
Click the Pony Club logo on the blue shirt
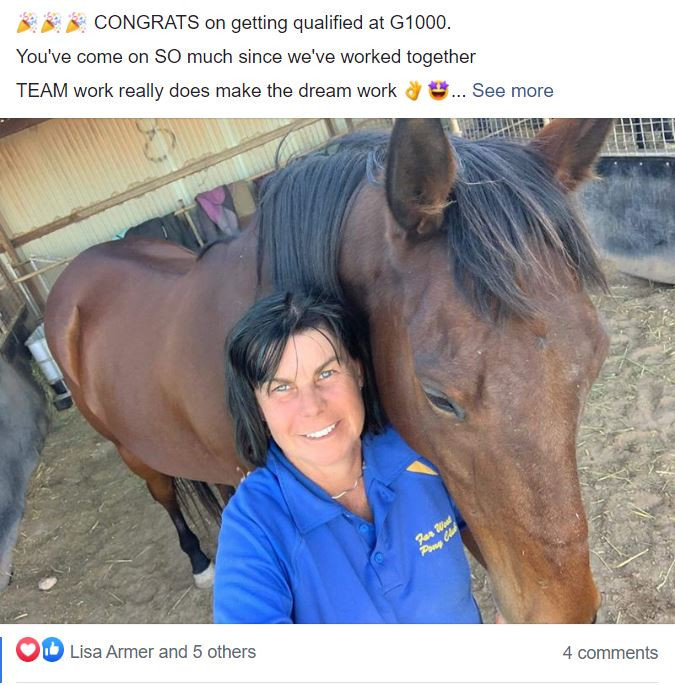point(436,536)
